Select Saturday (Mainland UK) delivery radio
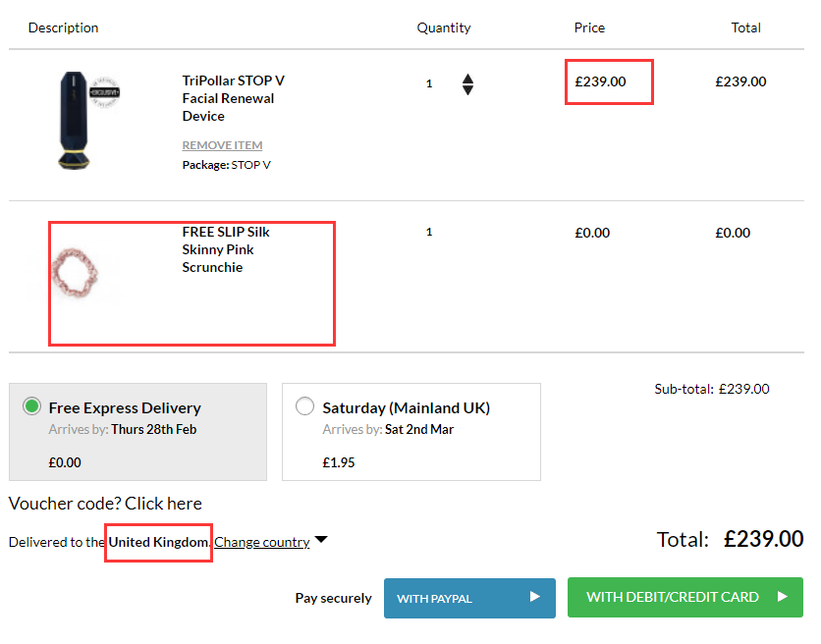 click(304, 406)
